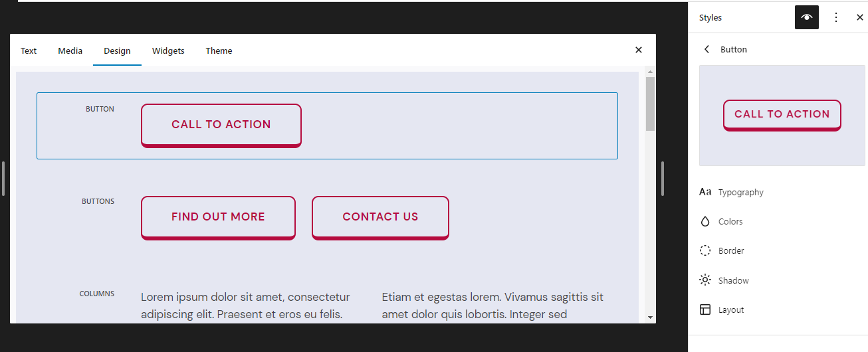This screenshot has height=352, width=868.
Task: Open the Widgets tab
Action: pos(168,50)
